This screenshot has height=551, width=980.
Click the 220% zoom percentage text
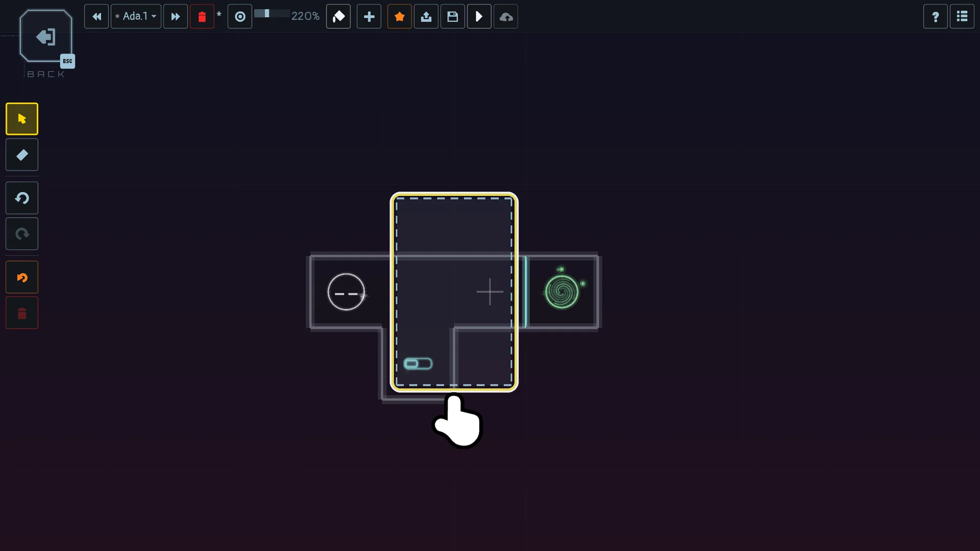coord(305,16)
